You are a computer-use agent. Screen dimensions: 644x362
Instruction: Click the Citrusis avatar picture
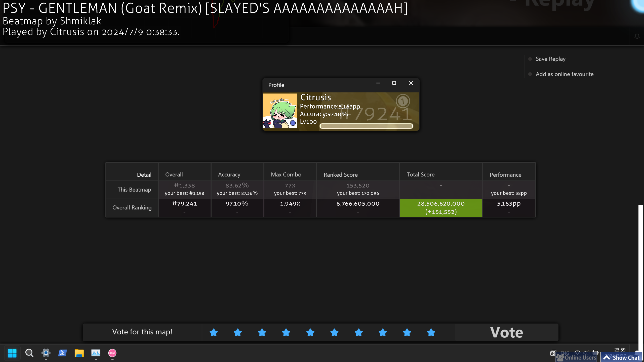(280, 111)
